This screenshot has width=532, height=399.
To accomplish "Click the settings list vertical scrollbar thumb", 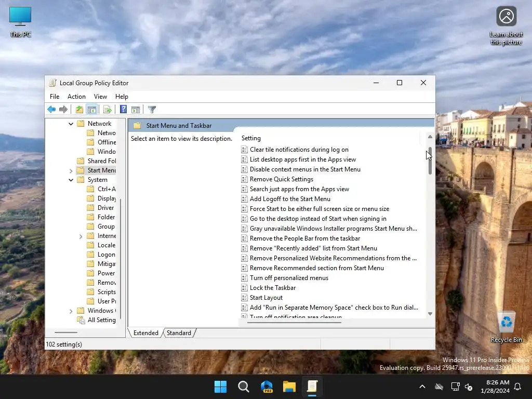I will pos(430,161).
